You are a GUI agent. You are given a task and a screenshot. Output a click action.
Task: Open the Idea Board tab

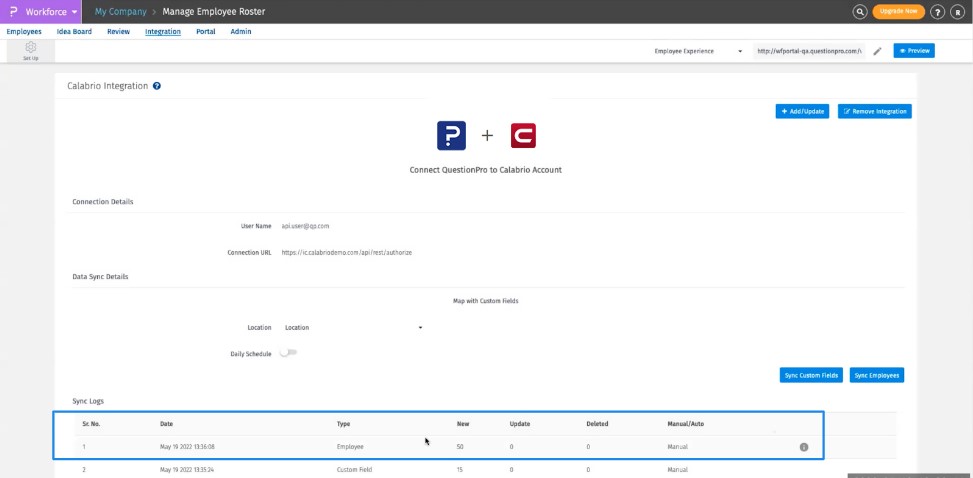(x=74, y=31)
